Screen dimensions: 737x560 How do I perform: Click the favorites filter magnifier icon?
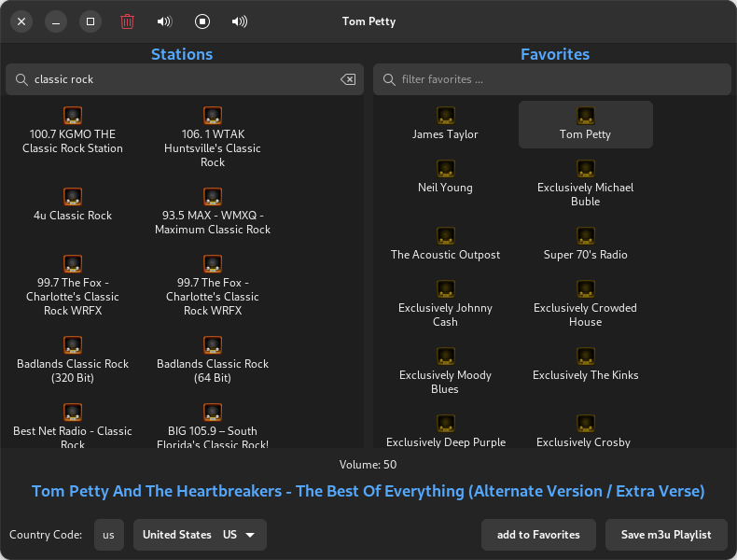tap(389, 79)
